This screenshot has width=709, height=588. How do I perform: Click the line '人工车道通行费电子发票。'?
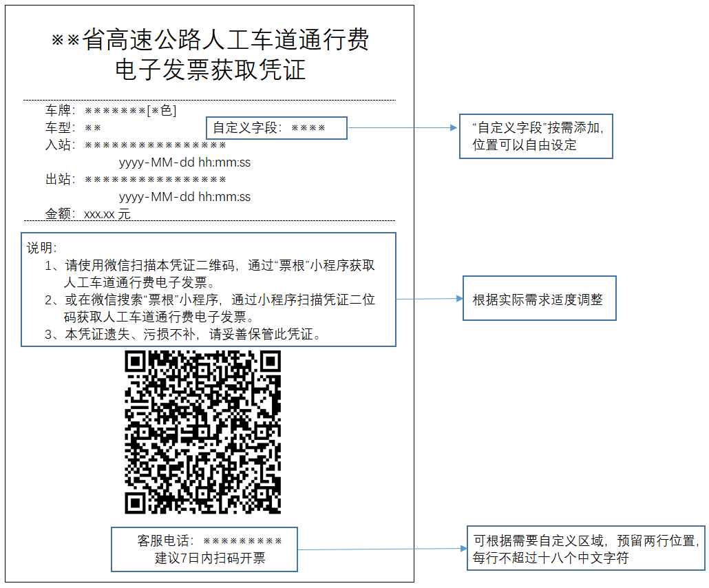[x=140, y=283]
